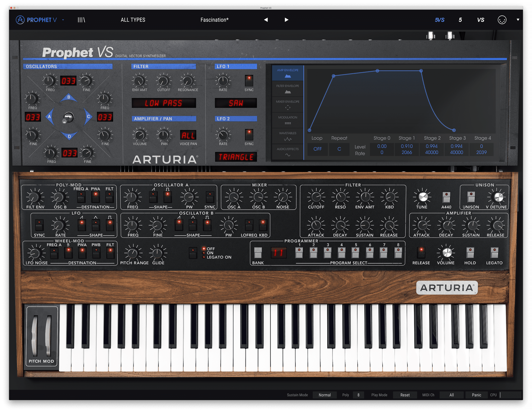Open the MIDI settings connector icon

point(502,20)
